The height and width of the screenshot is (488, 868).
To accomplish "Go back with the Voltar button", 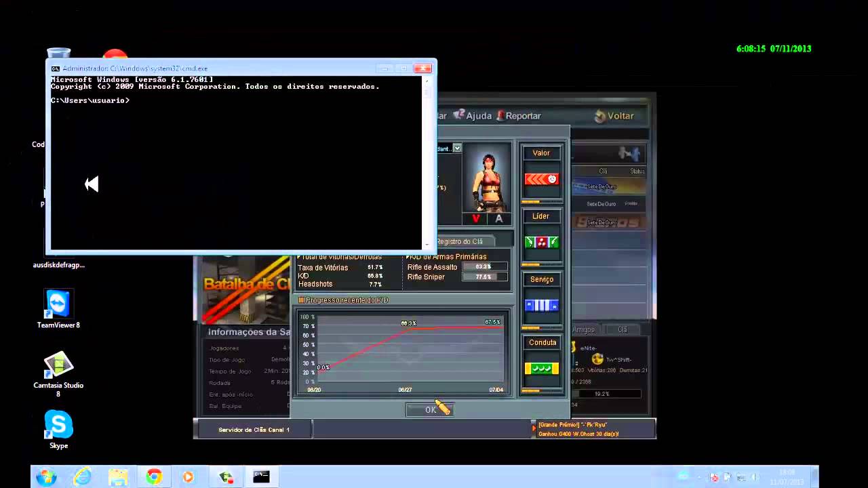I will pos(614,116).
